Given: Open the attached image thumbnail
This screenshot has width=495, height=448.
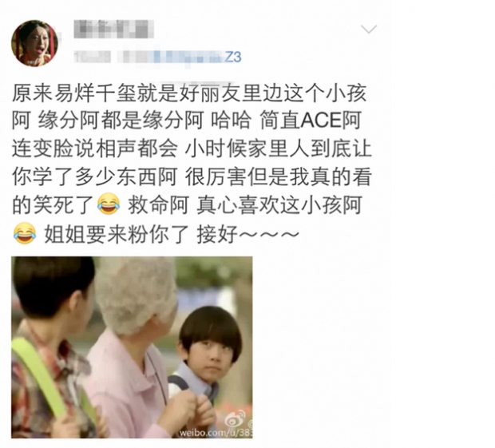Looking at the screenshot, I should 132,347.
